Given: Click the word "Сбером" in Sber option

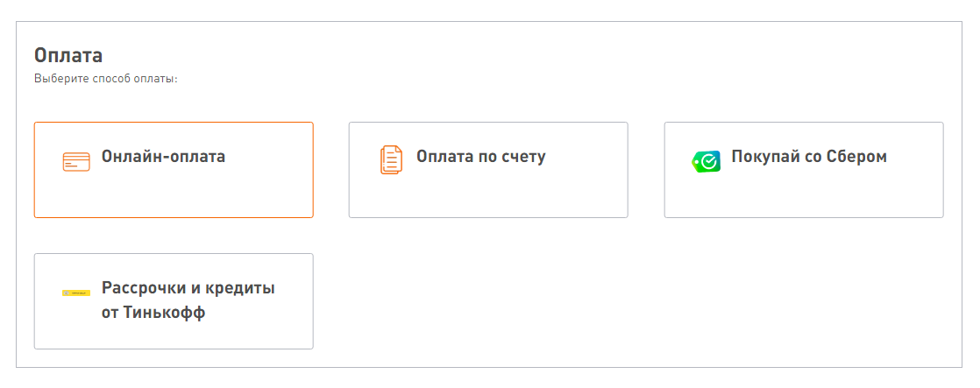Looking at the screenshot, I should pos(856,158).
